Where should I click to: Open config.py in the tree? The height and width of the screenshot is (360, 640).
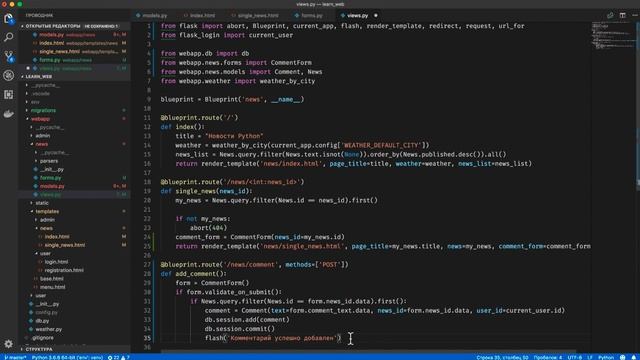pyautogui.click(x=46, y=312)
